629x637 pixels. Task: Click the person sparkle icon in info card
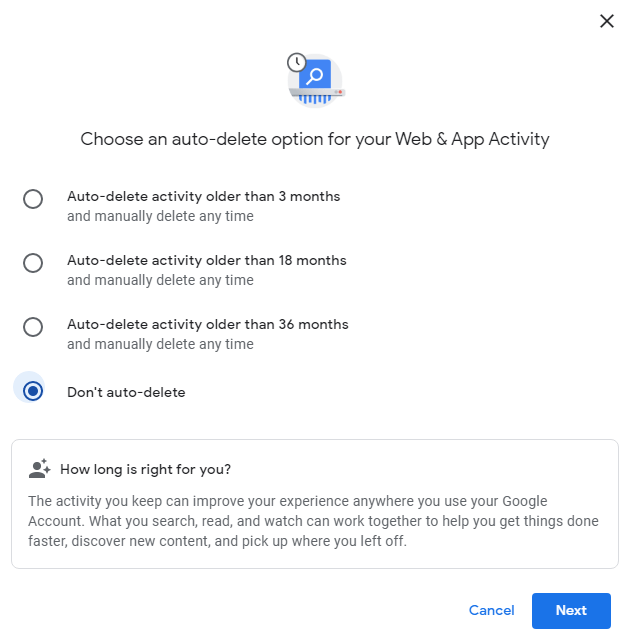pos(39,469)
